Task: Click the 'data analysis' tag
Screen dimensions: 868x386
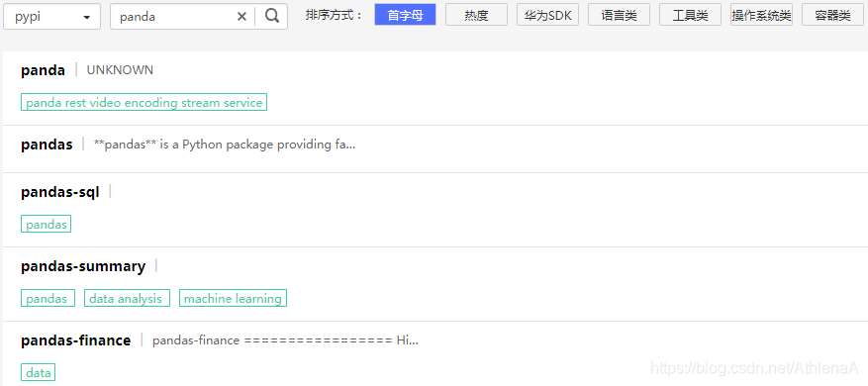Action: coord(128,298)
